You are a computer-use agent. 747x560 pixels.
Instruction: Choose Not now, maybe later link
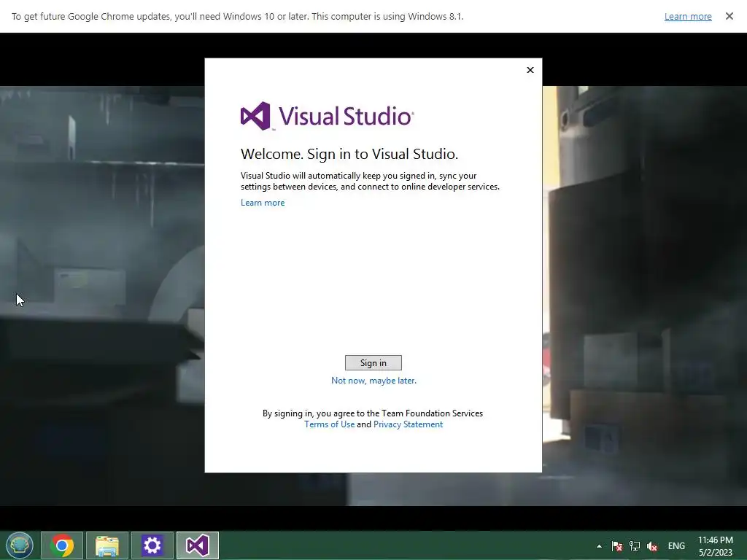[x=373, y=381]
